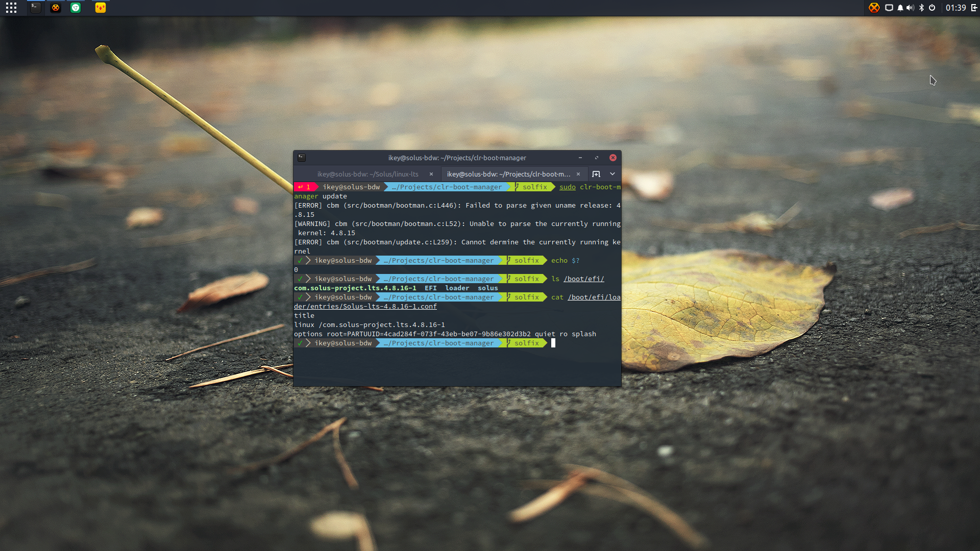Switch to the green Chromium-style browser icon
The height and width of the screenshot is (551, 980).
76,8
